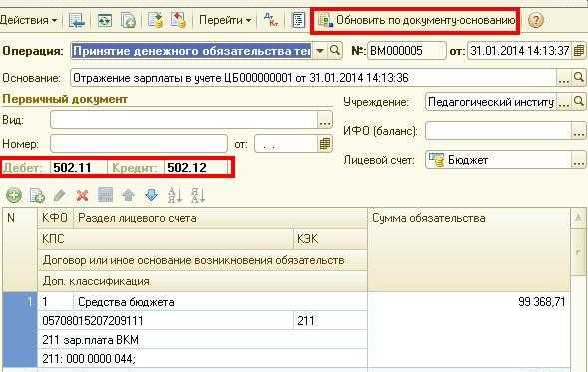
Task: Click the Вид input field
Action: (184, 120)
